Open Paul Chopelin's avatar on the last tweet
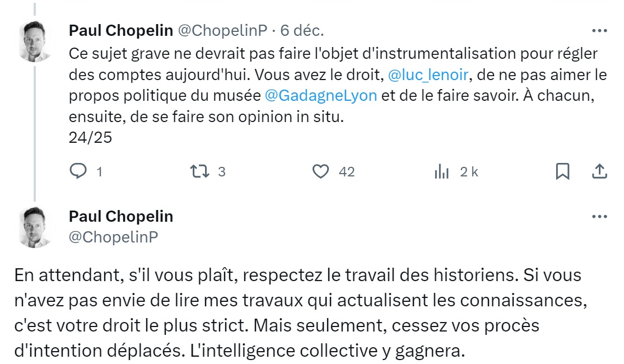 coord(35,227)
